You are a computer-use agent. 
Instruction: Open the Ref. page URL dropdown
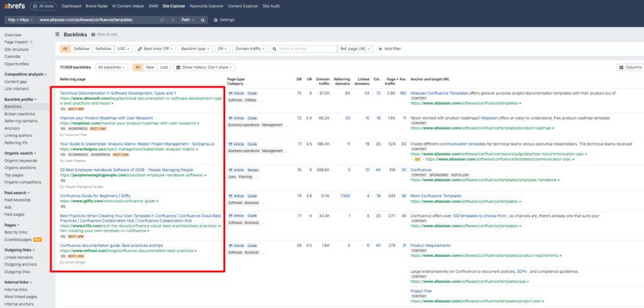tap(355, 48)
